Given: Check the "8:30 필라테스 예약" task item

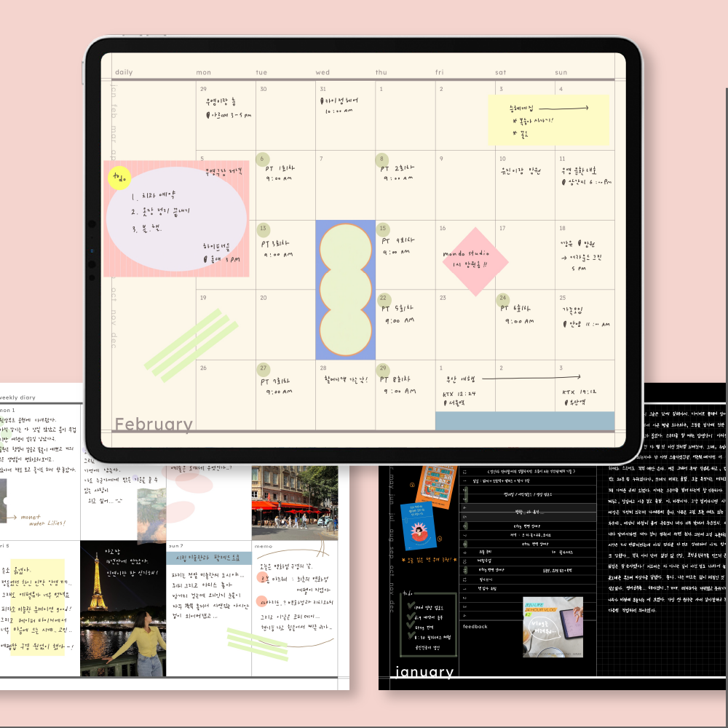Looking at the screenshot, I should [411, 636].
